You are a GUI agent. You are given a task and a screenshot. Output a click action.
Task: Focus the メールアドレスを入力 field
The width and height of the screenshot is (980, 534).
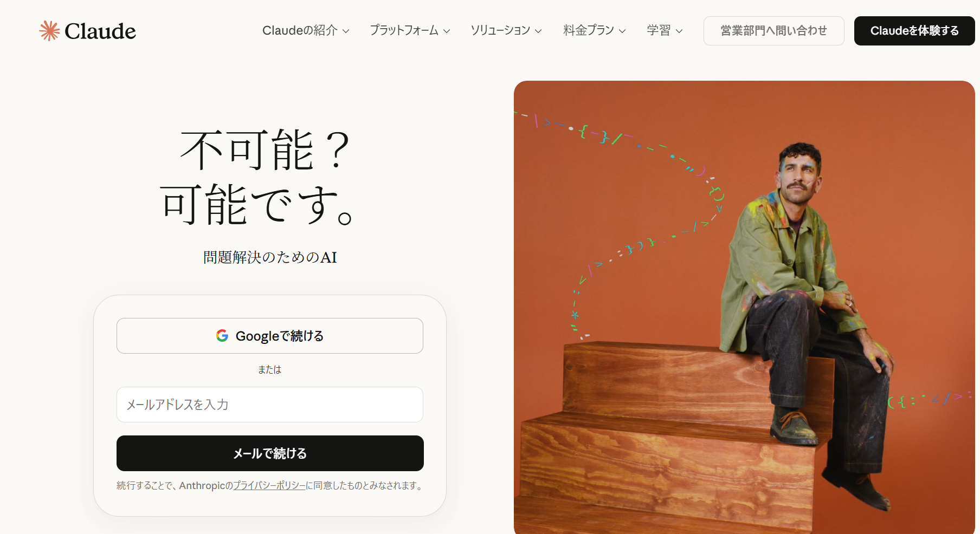tap(270, 405)
